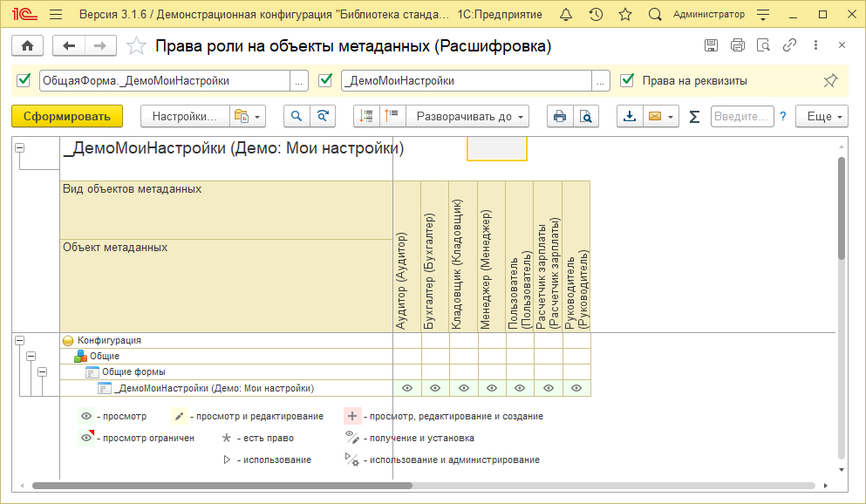Click the ОбщаяФорма._ДемоМоиНастройки input field
Image resolution: width=866 pixels, height=504 pixels.
[x=165, y=80]
